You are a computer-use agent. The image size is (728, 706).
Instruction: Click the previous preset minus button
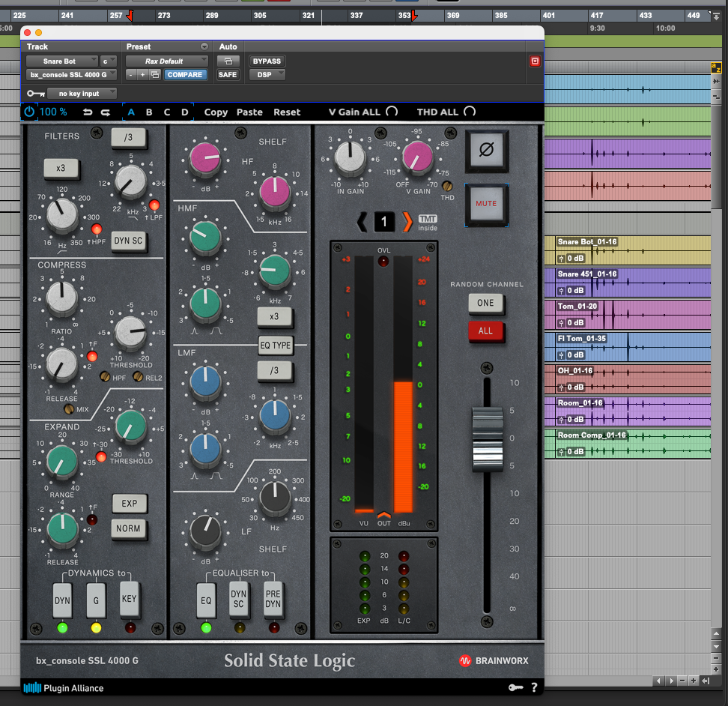(131, 75)
